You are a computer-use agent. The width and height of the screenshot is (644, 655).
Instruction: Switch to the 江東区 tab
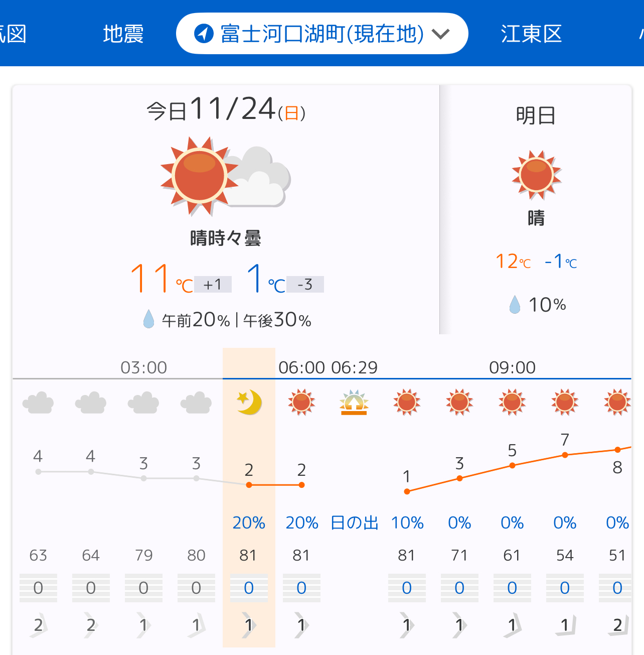pyautogui.click(x=531, y=34)
